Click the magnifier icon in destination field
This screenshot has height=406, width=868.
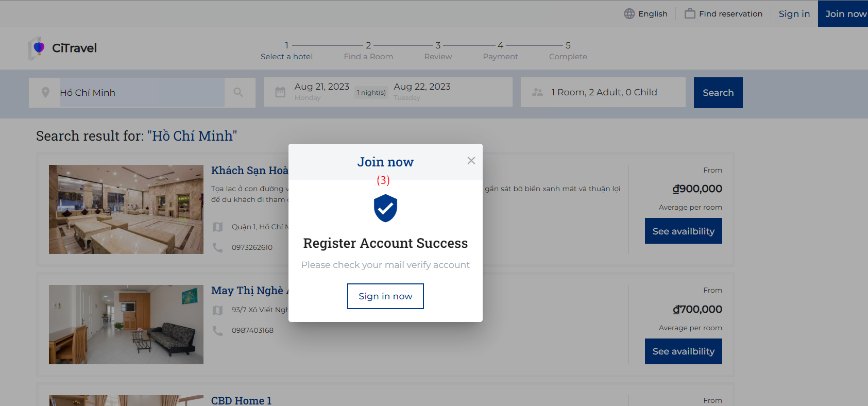(x=238, y=92)
